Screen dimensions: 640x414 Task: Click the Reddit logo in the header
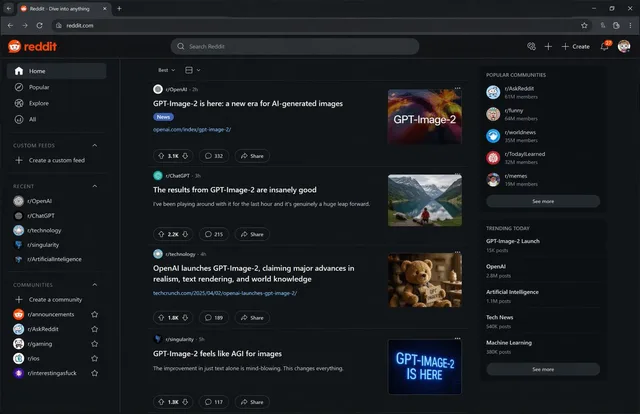[x=32, y=47]
